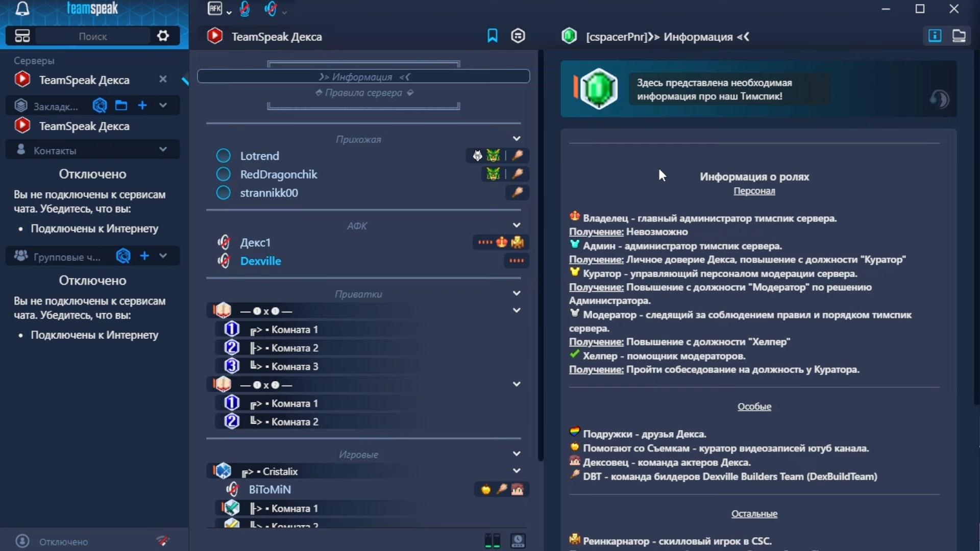Refresh the group chats list
Screen dimensions: 980x551
point(123,256)
